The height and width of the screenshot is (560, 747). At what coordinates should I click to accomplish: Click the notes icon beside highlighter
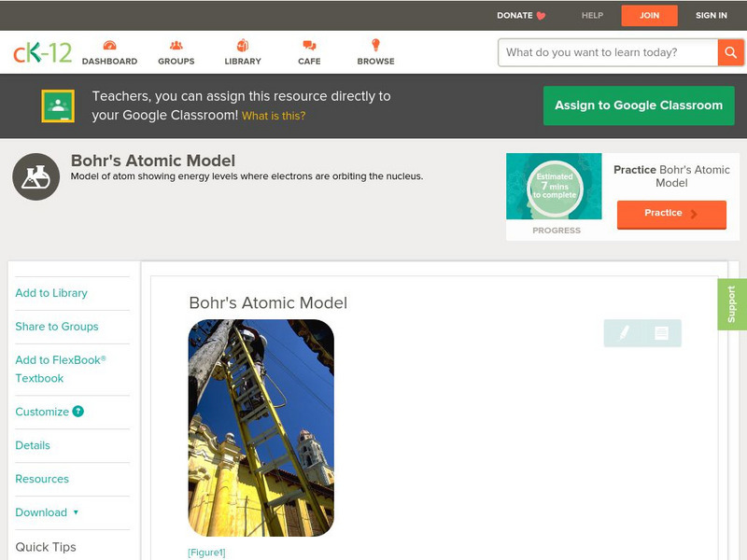coord(661,333)
